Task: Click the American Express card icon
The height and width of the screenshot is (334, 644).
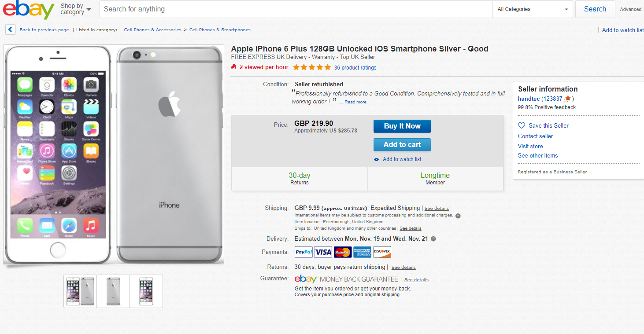Action: pyautogui.click(x=362, y=252)
